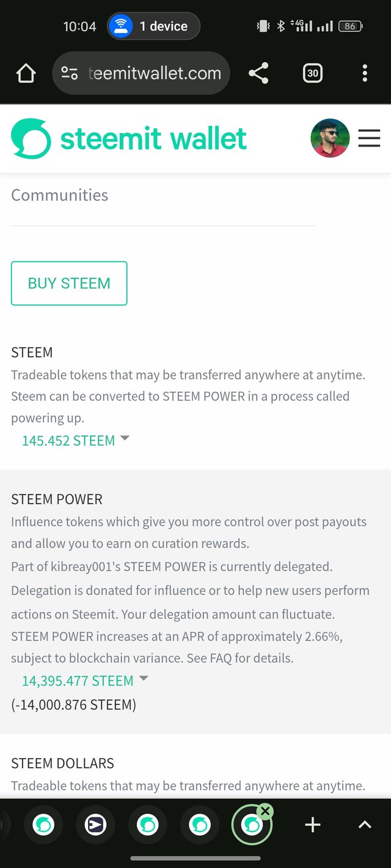Switch to the dark arrow-icon tab
The height and width of the screenshot is (868, 391).
[x=96, y=825]
